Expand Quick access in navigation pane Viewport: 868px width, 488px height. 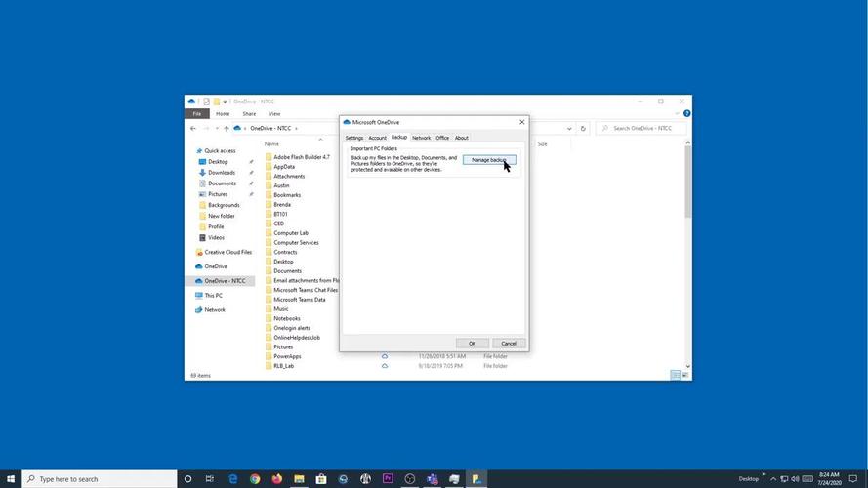click(x=191, y=151)
